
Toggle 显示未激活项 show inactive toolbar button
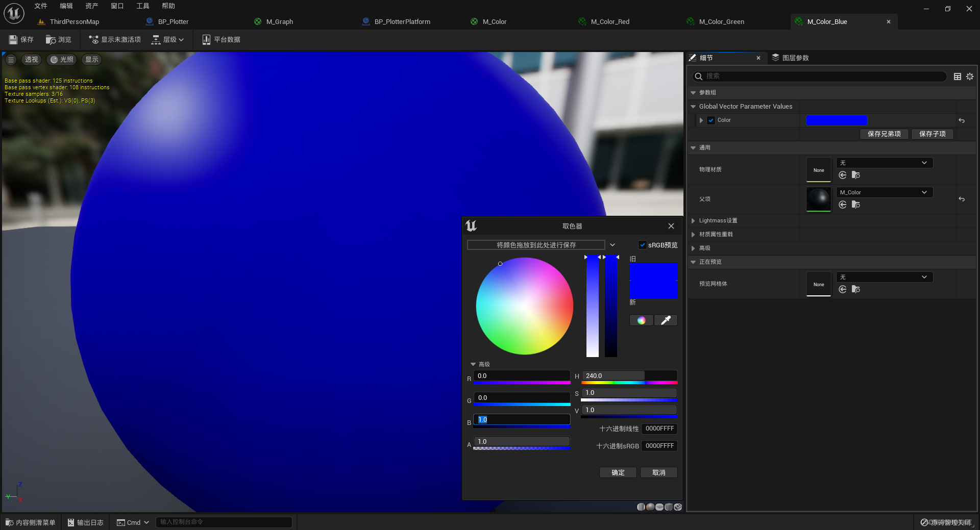114,39
